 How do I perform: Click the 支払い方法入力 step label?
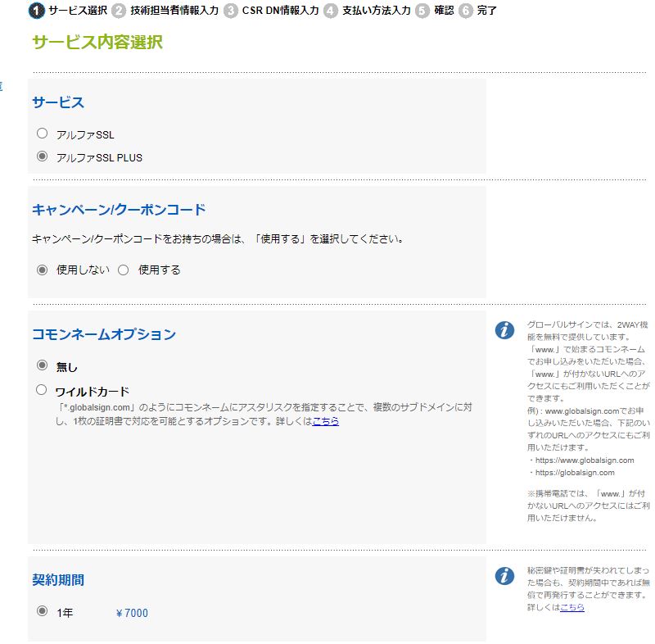coord(377,11)
